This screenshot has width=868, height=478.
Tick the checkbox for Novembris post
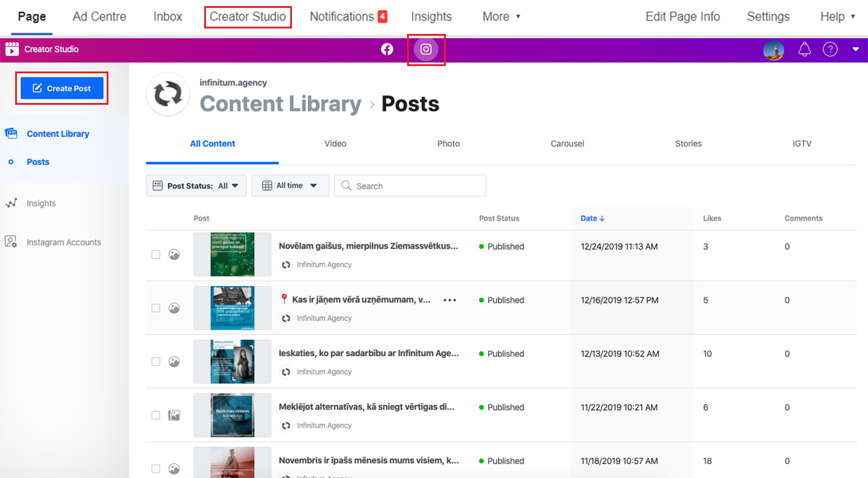(x=156, y=468)
